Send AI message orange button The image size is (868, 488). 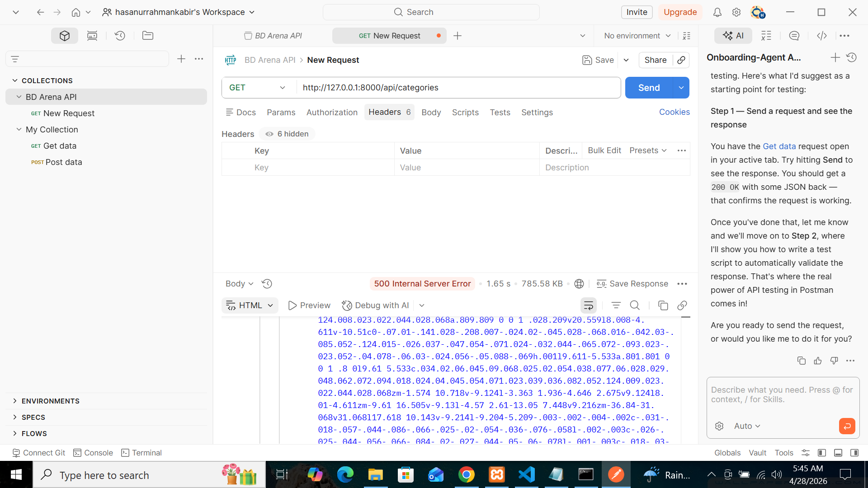(847, 426)
